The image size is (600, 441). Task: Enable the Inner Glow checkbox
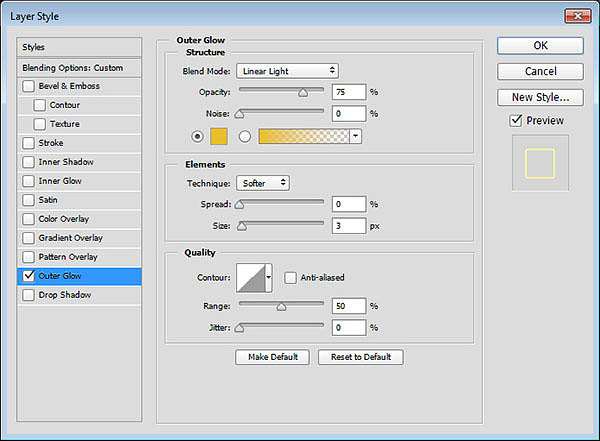point(28,181)
